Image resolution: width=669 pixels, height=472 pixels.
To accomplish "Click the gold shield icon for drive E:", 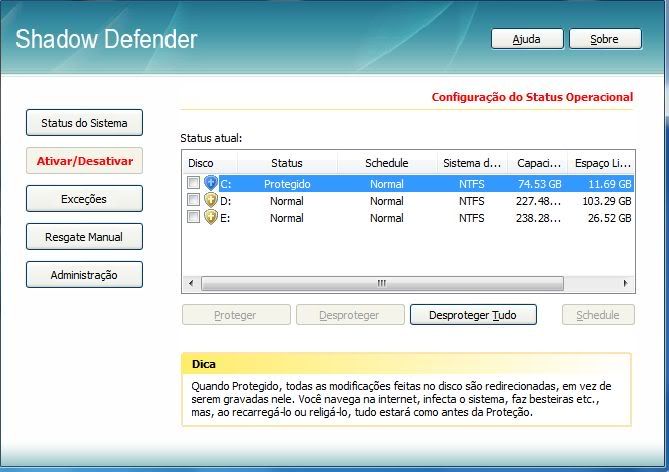I will point(211,217).
